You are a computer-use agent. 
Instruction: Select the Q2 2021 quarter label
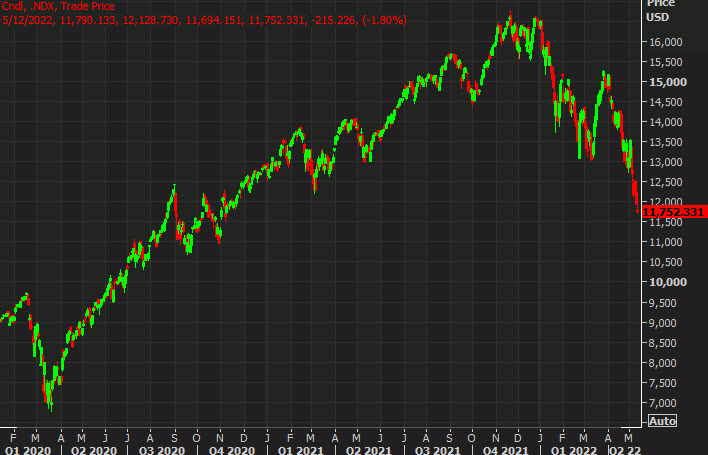click(369, 450)
